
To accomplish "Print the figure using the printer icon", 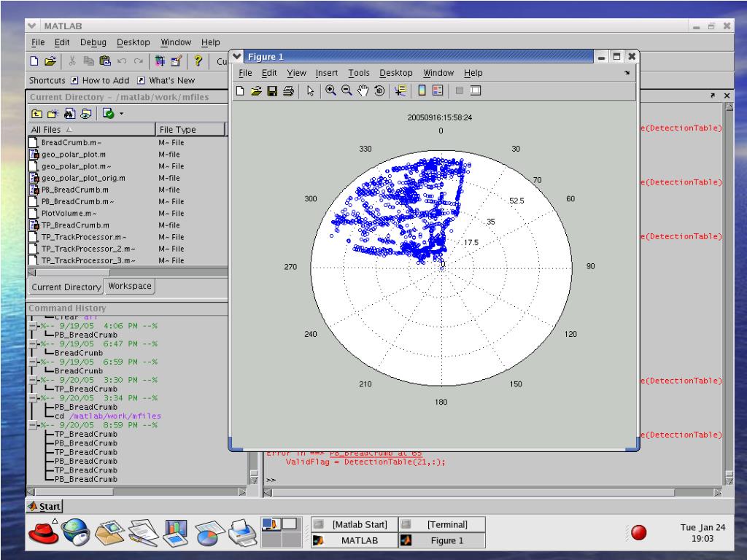I will click(x=288, y=90).
